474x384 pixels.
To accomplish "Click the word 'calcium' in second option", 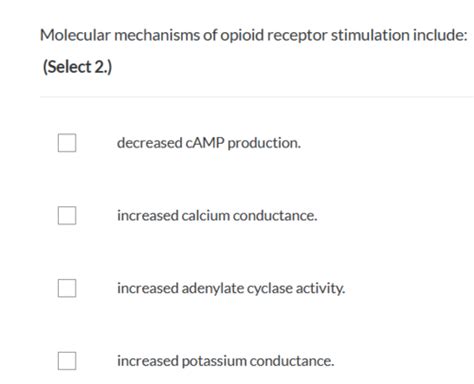I will click(x=205, y=216).
